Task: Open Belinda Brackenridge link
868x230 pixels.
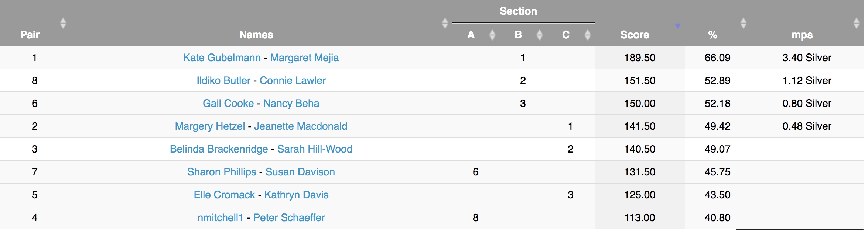Action: click(x=219, y=149)
